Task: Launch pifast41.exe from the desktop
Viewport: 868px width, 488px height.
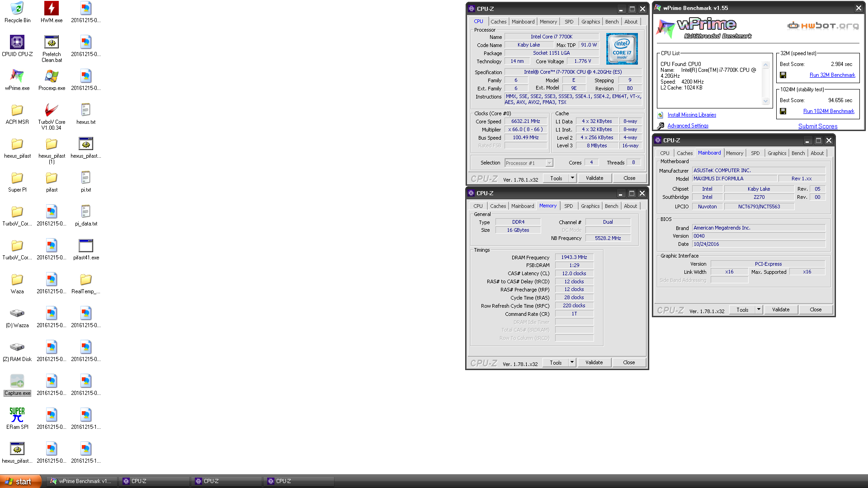Action: coord(86,249)
